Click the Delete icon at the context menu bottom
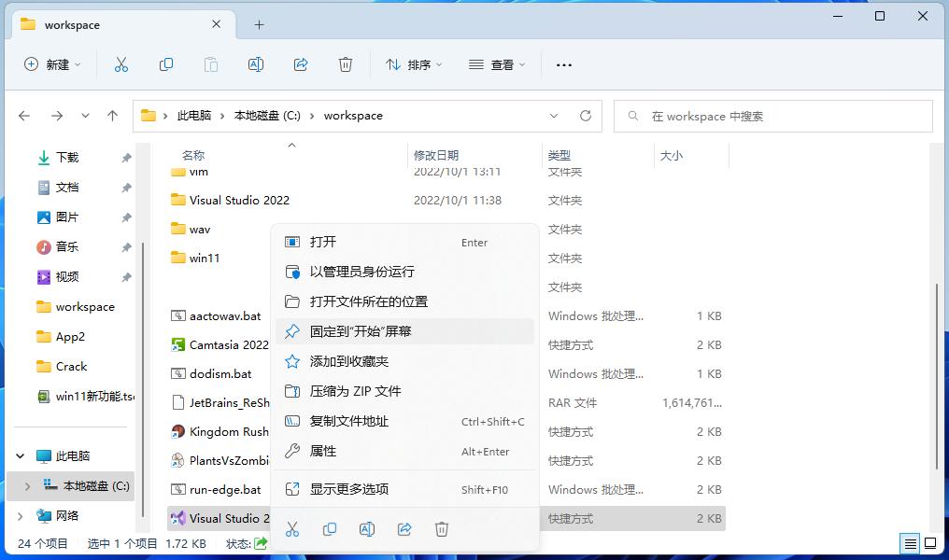 (442, 529)
